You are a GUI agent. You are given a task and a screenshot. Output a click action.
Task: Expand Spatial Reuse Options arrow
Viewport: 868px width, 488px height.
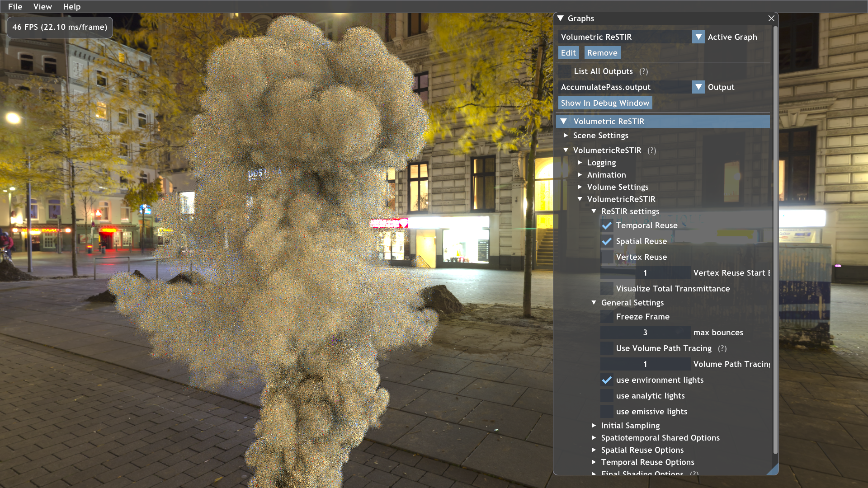click(594, 450)
